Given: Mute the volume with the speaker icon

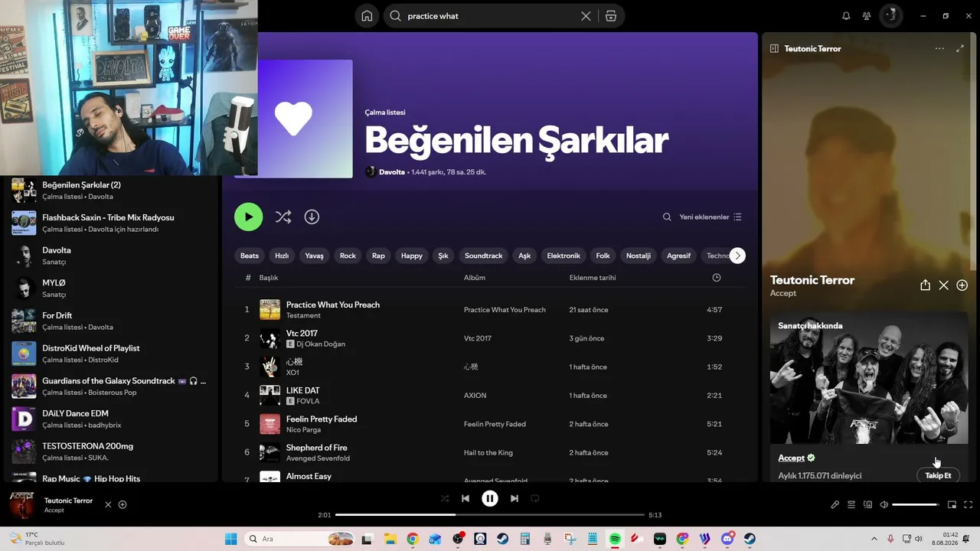Looking at the screenshot, I should [x=884, y=504].
